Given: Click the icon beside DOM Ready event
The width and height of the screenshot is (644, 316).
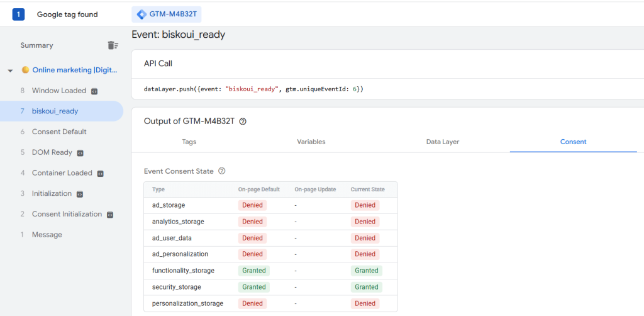Looking at the screenshot, I should point(80,153).
